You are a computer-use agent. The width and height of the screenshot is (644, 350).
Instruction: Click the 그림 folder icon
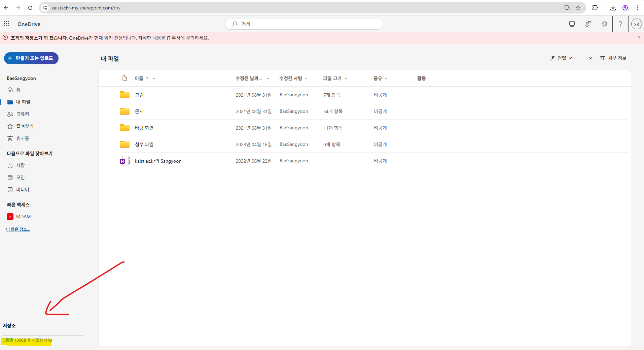pos(125,95)
